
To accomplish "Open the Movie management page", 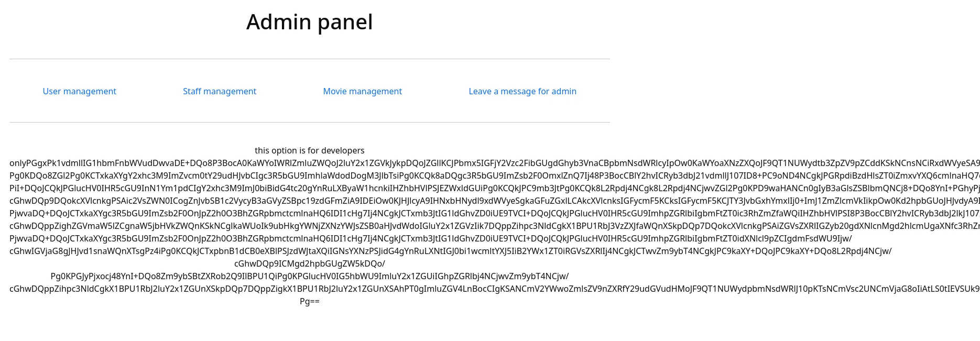I will 362,91.
